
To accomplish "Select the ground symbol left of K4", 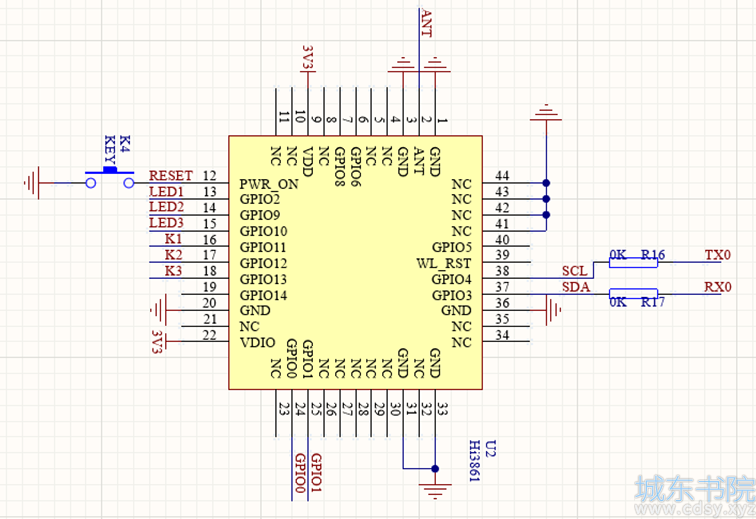I will pos(32,183).
